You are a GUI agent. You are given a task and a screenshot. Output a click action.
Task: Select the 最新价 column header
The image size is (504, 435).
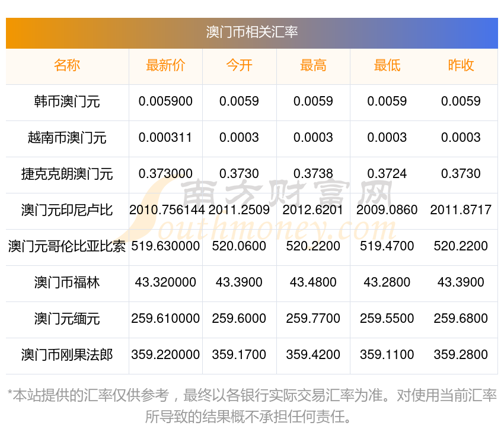165,65
